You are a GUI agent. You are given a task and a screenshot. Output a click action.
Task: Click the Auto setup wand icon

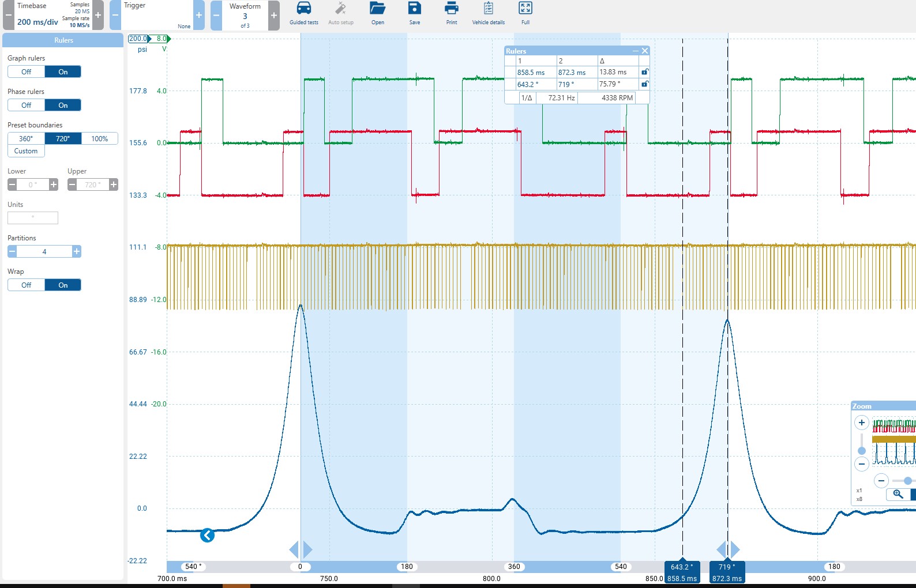click(340, 9)
